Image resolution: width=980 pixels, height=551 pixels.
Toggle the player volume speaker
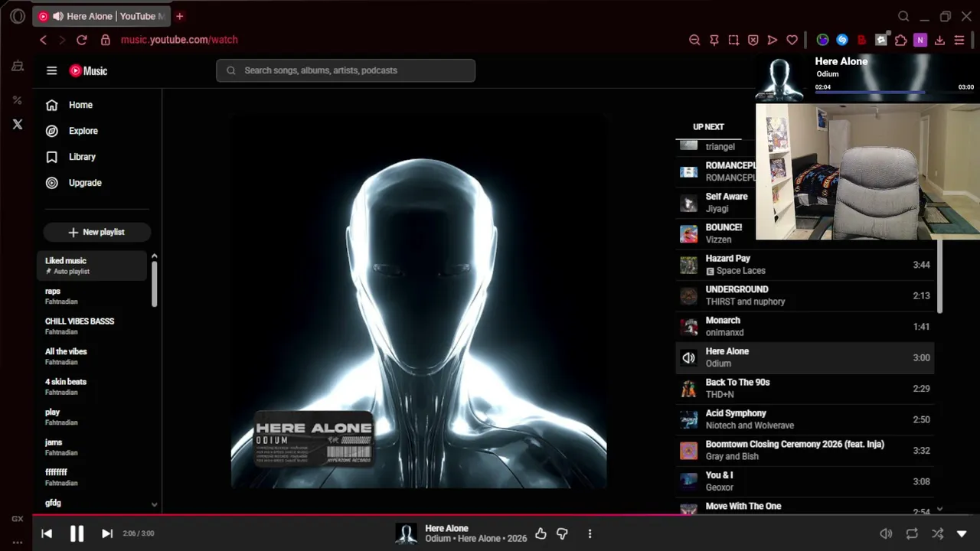coord(886,533)
